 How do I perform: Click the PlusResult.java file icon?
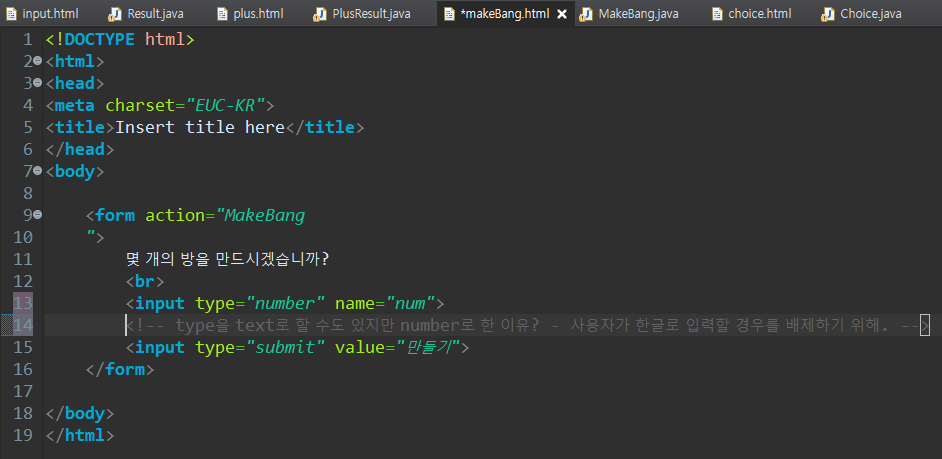point(319,14)
